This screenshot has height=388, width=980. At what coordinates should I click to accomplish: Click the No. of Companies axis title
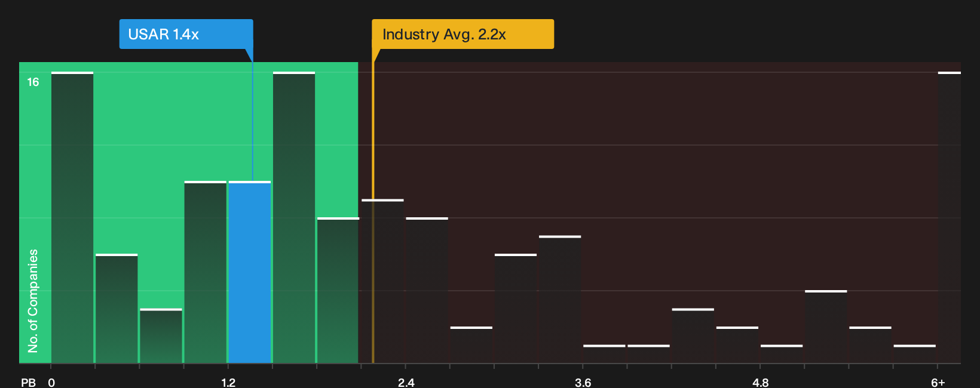coord(33,301)
